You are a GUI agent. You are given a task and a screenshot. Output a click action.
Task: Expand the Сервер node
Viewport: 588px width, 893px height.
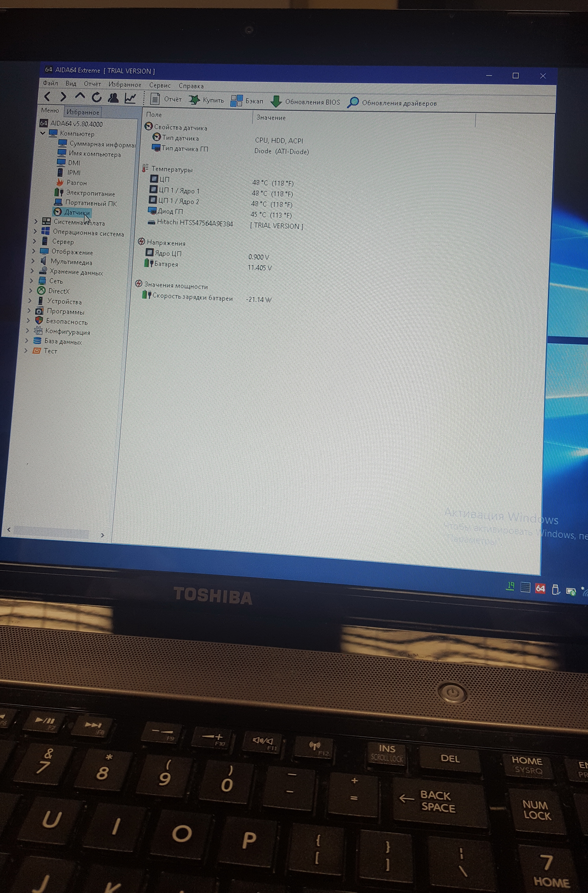pos(34,241)
